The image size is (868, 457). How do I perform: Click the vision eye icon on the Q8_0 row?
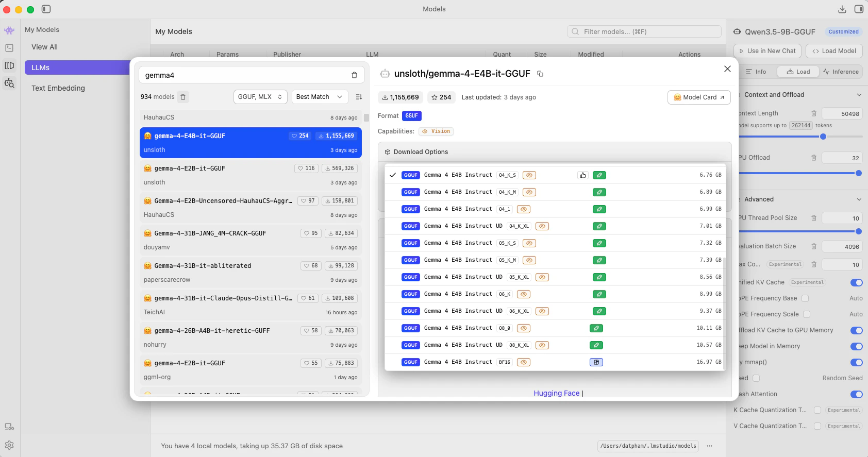point(524,328)
